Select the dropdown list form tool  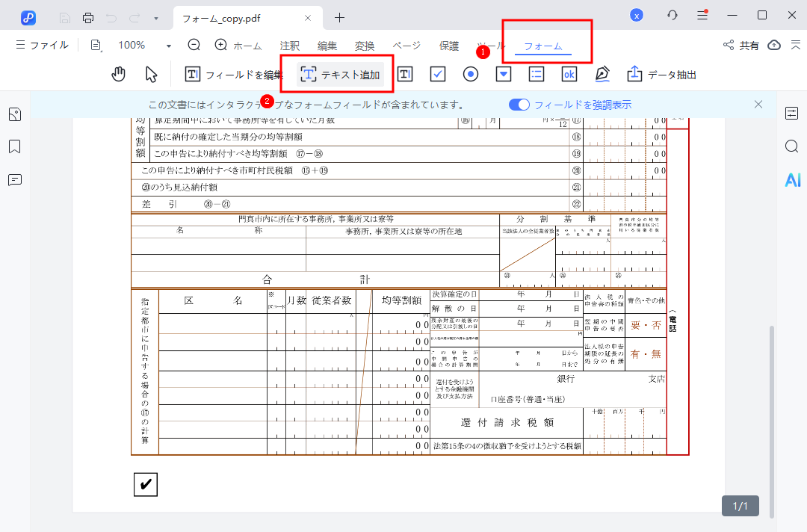point(503,74)
